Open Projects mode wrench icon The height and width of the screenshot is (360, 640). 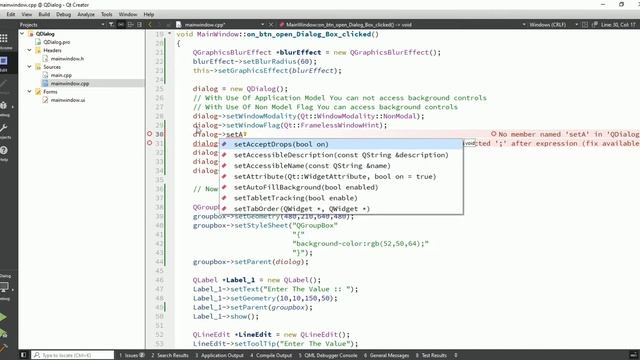click(4, 129)
